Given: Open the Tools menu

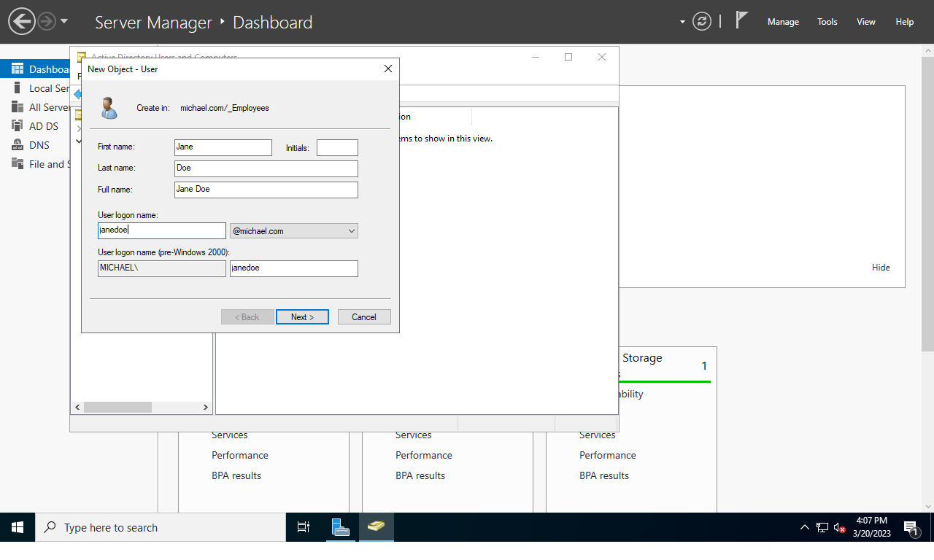Looking at the screenshot, I should point(827,22).
